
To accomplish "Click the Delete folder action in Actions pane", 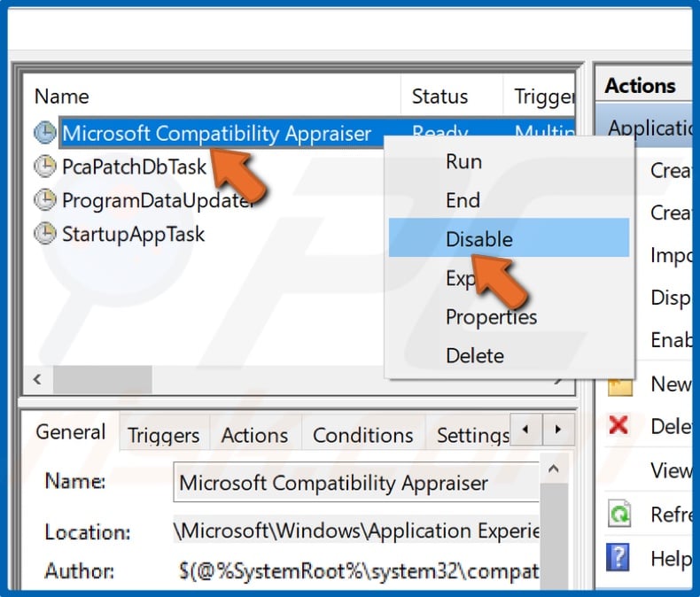I will [x=671, y=426].
